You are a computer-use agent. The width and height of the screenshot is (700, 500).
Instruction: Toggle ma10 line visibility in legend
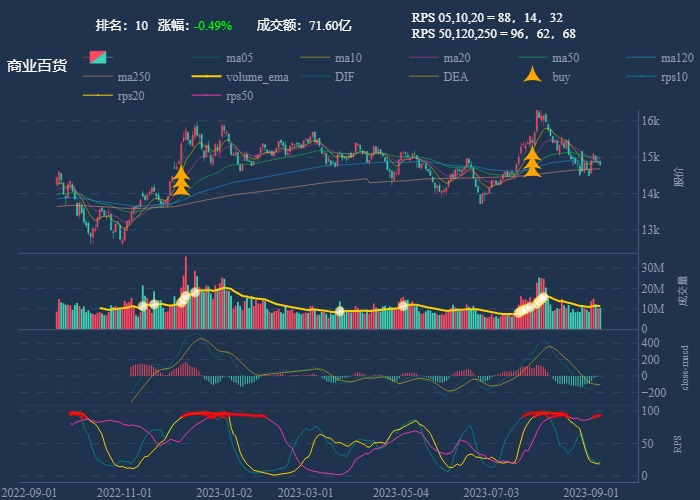317,58
